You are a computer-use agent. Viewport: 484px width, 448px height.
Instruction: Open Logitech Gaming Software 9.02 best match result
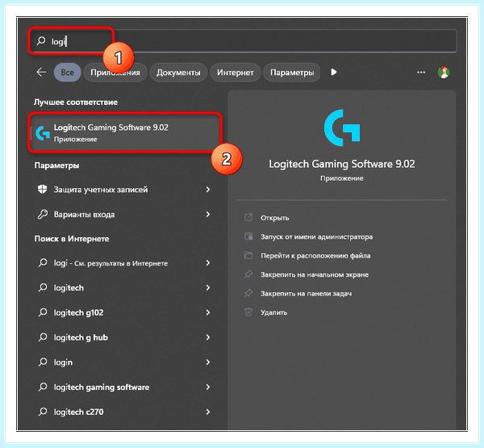(125, 132)
